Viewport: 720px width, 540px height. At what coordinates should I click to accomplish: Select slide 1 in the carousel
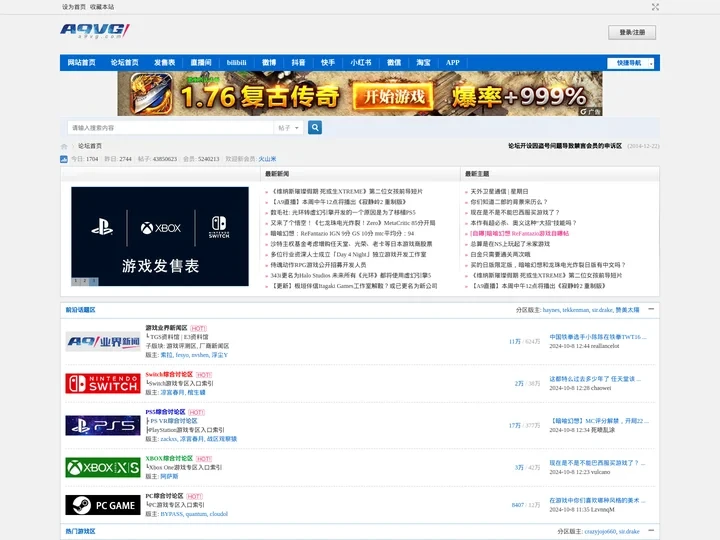(x=76, y=281)
